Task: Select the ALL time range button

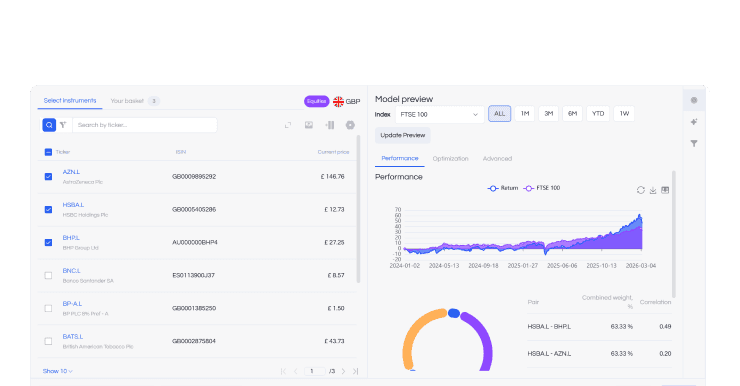Action: tap(499, 114)
